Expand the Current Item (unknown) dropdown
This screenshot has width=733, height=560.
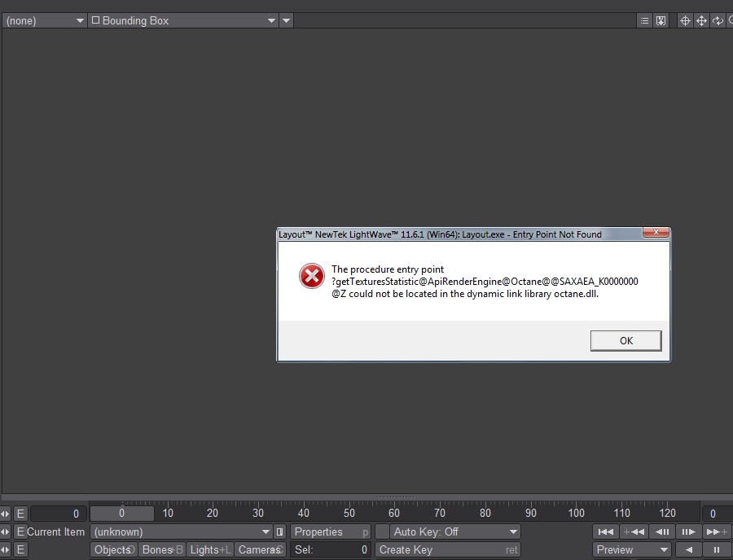(181, 532)
